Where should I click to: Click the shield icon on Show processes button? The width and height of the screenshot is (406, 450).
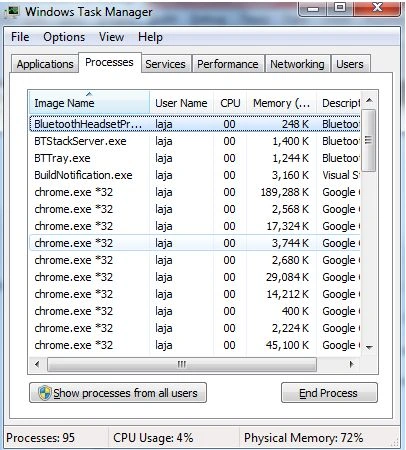click(44, 393)
